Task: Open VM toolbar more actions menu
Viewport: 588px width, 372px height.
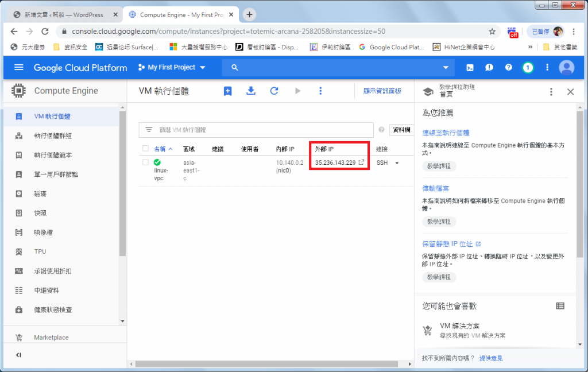Action: coord(320,91)
